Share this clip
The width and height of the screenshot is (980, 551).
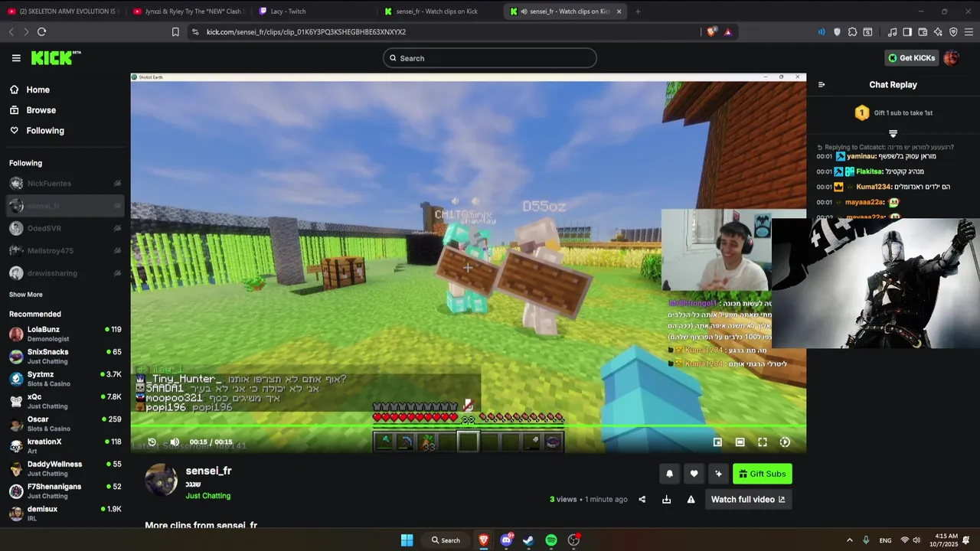coord(642,499)
